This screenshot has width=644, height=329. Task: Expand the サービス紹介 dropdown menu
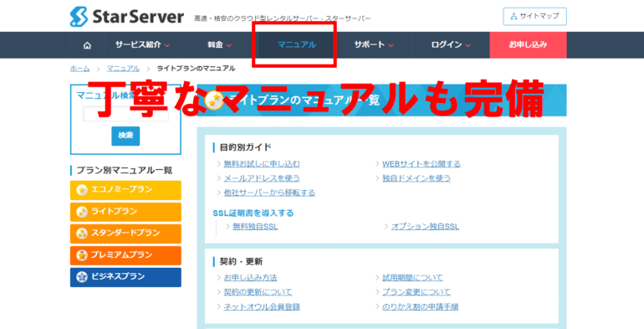pyautogui.click(x=142, y=45)
